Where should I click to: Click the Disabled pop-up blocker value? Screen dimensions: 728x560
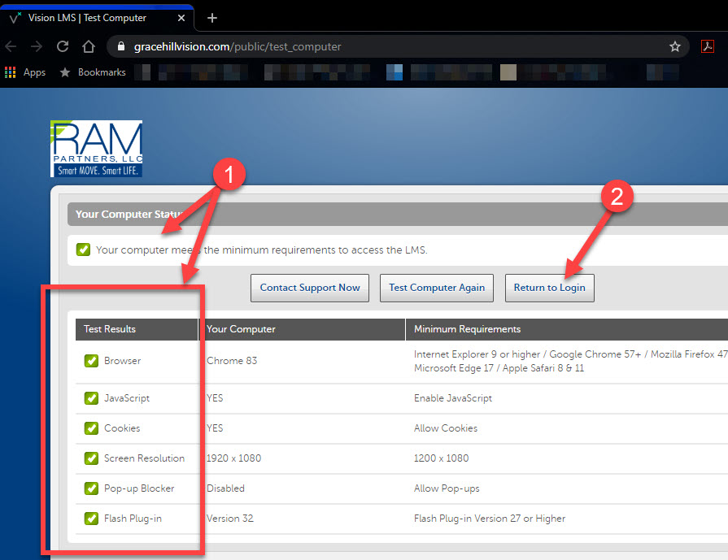(225, 488)
